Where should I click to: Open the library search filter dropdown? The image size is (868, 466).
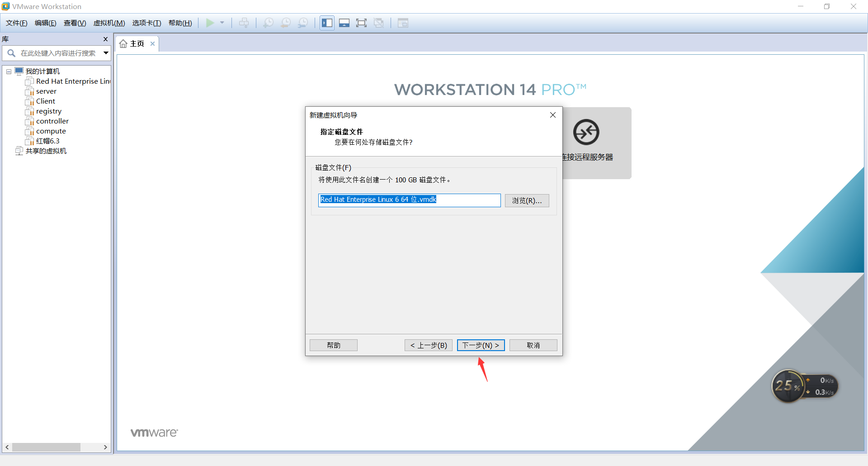tap(106, 53)
